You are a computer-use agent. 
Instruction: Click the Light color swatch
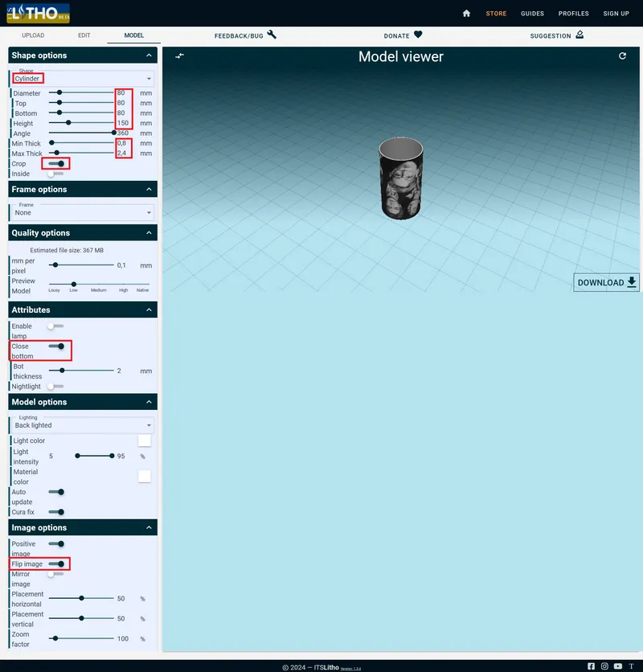coord(145,440)
